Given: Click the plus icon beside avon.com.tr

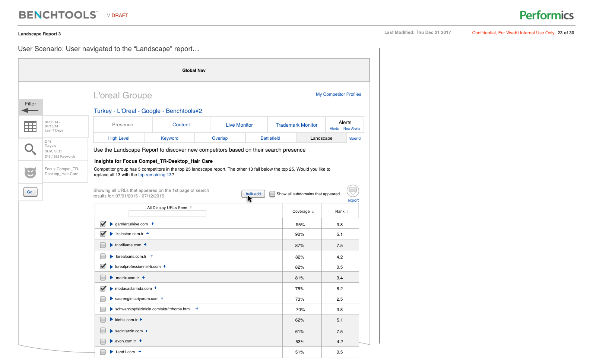Looking at the screenshot, I should [140, 341].
